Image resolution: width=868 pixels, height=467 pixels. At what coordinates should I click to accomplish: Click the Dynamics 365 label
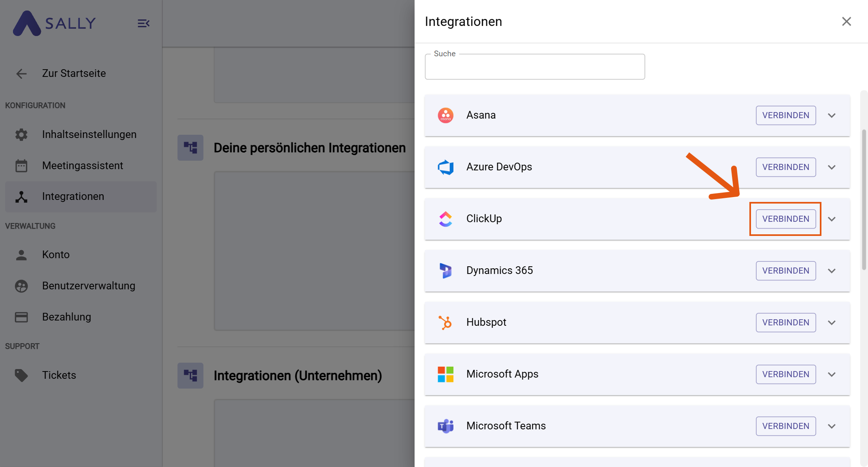[500, 271]
